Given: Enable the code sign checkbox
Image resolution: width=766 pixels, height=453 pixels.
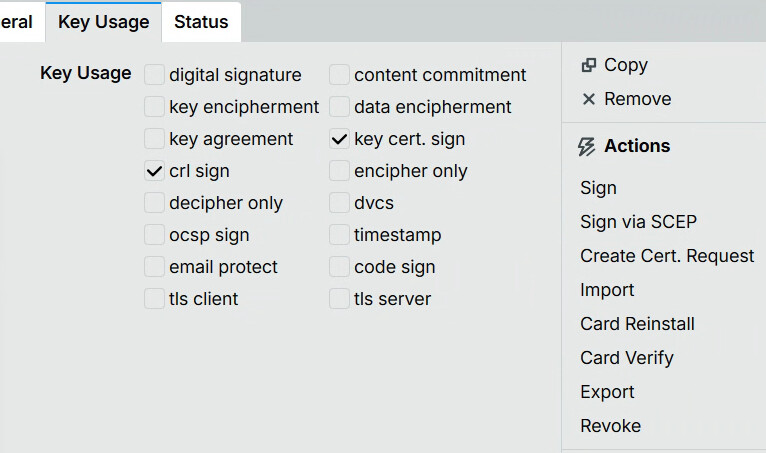Looking at the screenshot, I should click(339, 267).
